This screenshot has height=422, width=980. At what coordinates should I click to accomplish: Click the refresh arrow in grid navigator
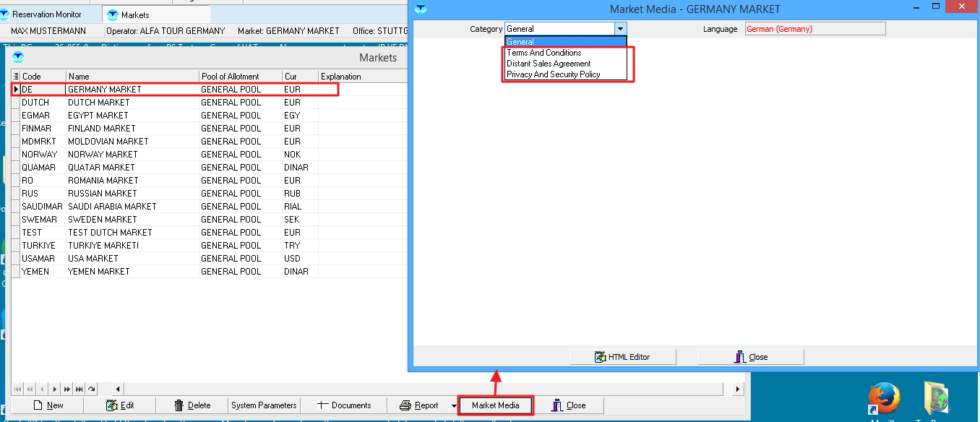point(92,389)
